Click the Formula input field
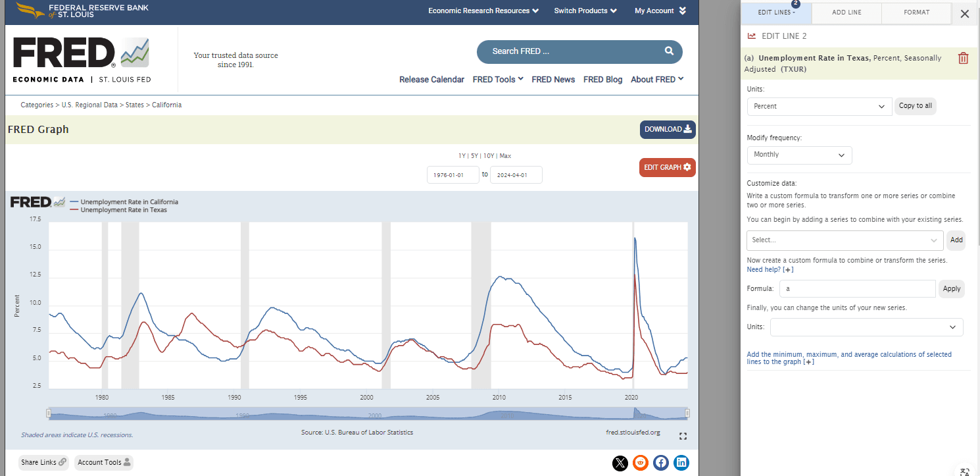This screenshot has height=476, width=980. [856, 289]
